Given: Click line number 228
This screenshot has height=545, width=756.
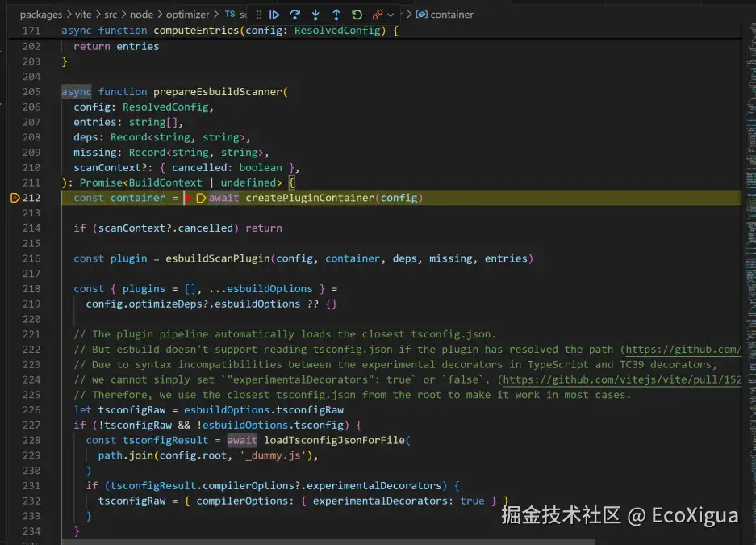Looking at the screenshot, I should pyautogui.click(x=31, y=440).
